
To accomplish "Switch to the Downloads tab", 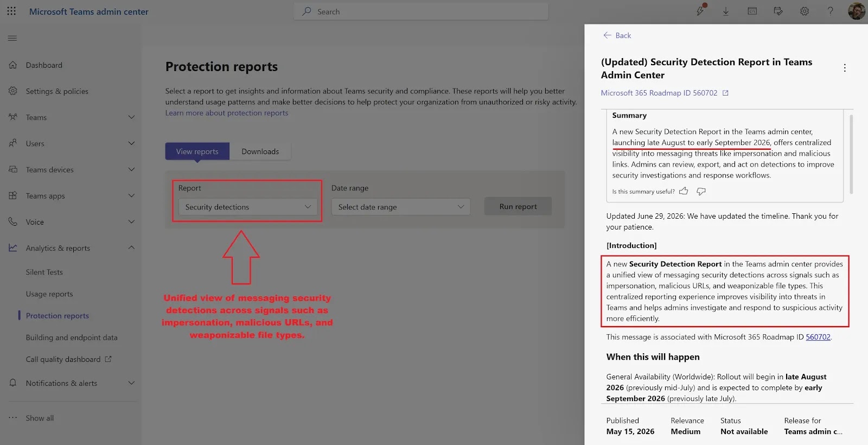I will pos(260,151).
